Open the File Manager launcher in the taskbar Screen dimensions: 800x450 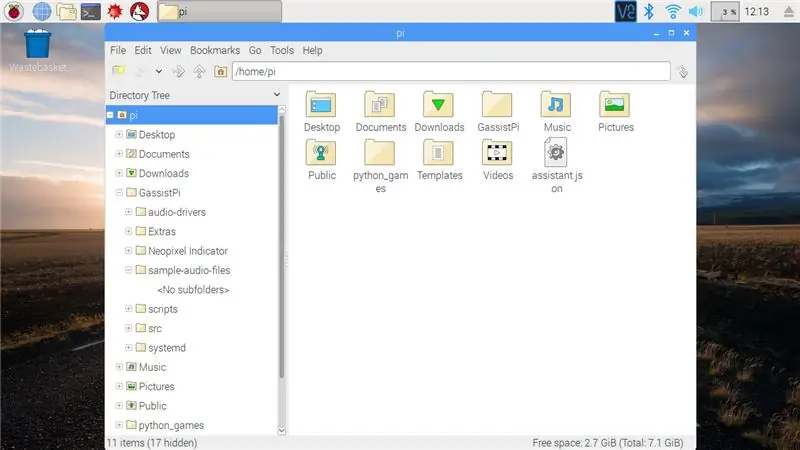66,11
